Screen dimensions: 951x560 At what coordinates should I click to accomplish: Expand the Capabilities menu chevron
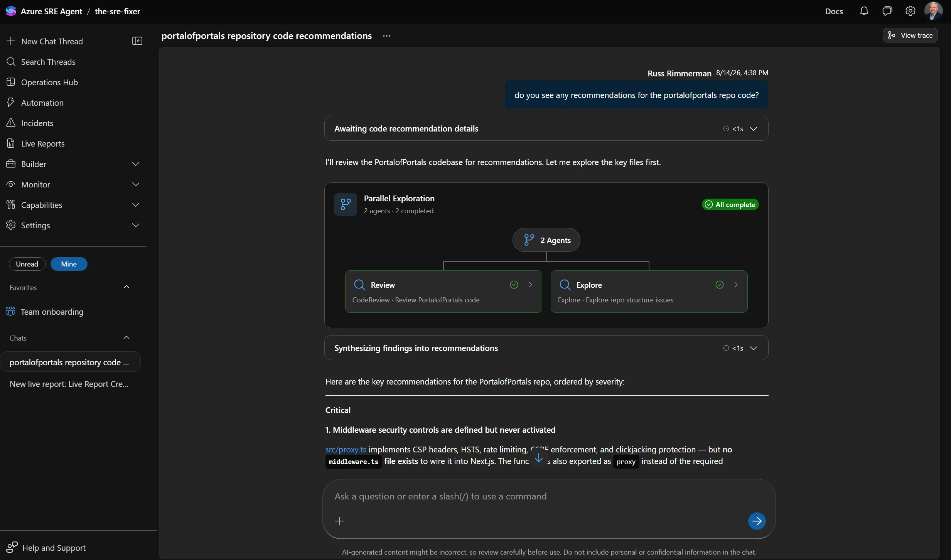pos(136,205)
